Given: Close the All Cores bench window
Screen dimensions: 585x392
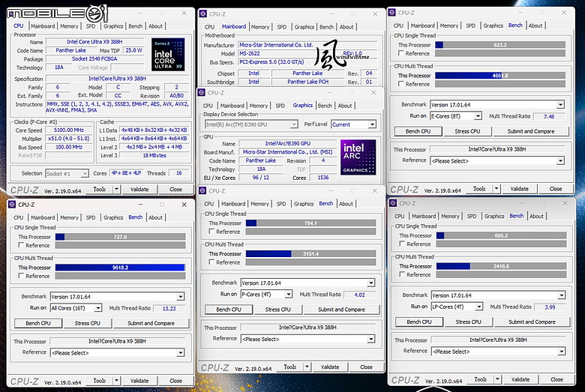Looking at the screenshot, I should [x=184, y=205].
